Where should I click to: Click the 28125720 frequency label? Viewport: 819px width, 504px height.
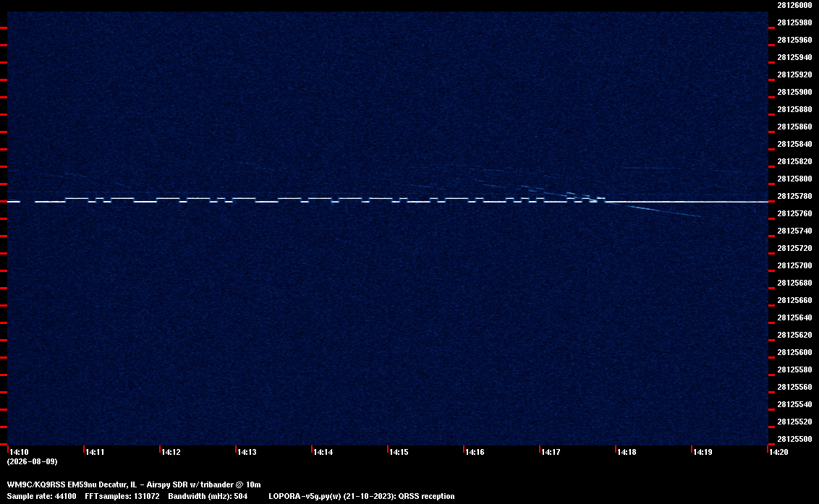tap(794, 248)
